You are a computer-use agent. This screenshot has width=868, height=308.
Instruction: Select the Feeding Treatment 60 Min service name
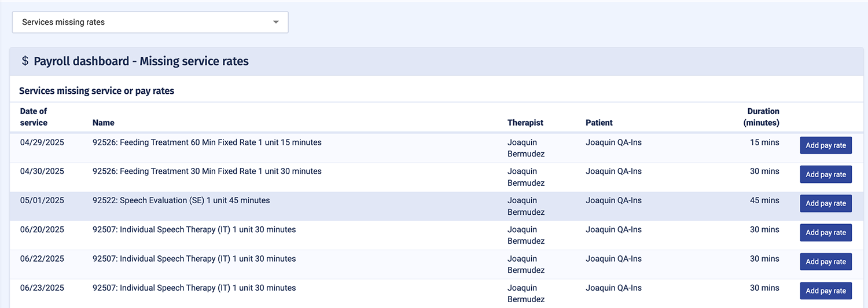click(207, 142)
